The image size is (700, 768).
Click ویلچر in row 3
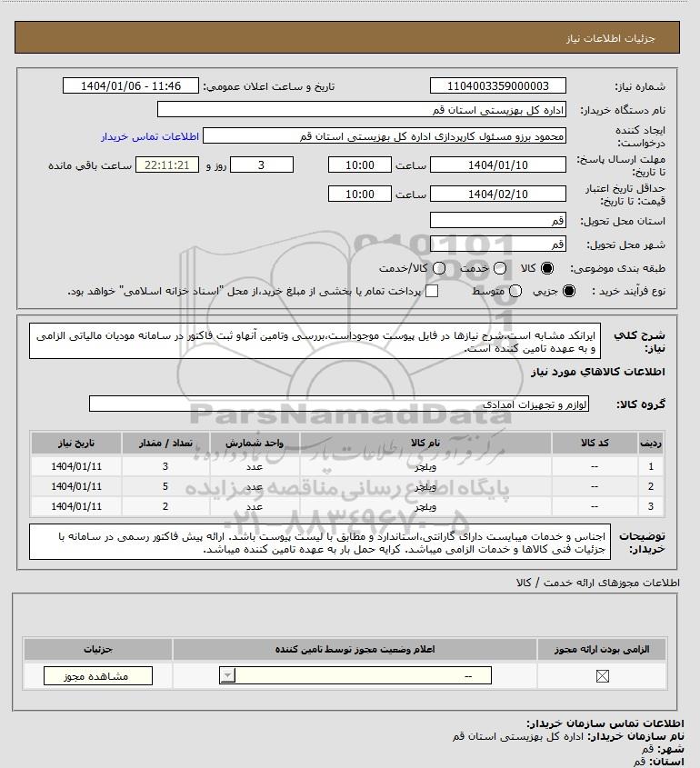point(425,507)
